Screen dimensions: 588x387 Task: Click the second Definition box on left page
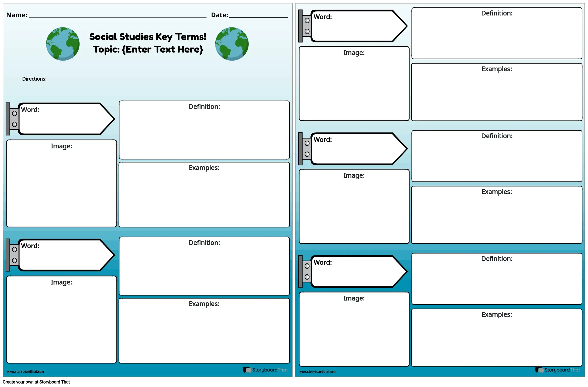[x=204, y=266]
